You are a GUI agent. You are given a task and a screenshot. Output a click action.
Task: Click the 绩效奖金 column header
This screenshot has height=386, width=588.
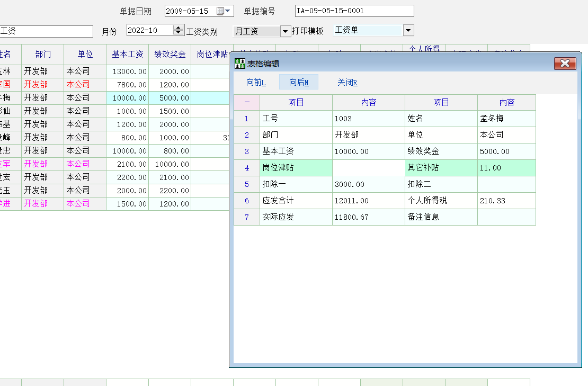tap(170, 54)
